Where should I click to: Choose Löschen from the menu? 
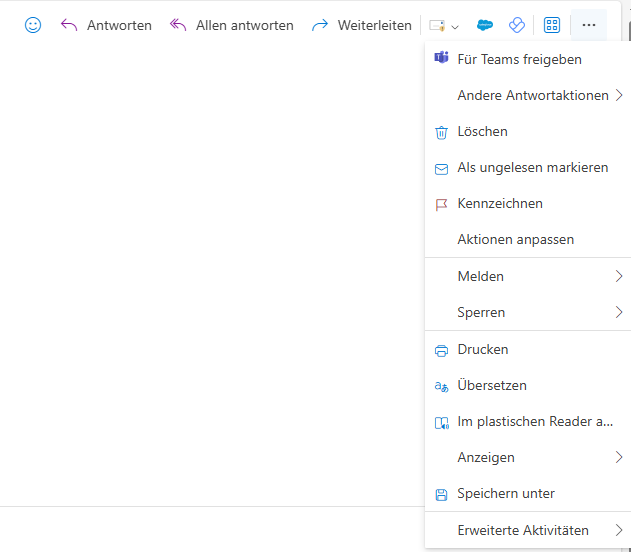pos(528,132)
